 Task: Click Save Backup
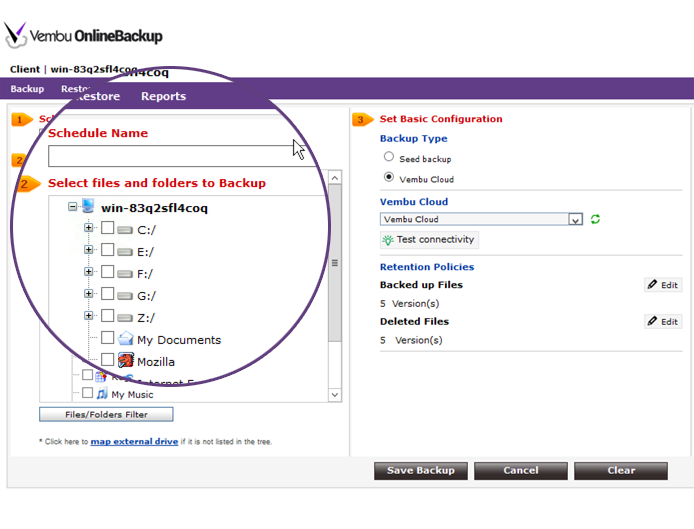point(420,471)
